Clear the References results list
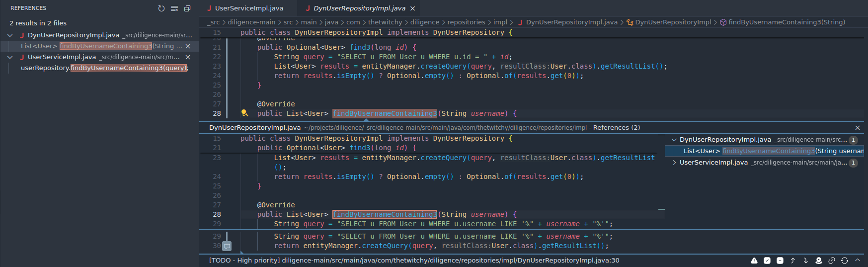The height and width of the screenshot is (267, 868). click(174, 8)
